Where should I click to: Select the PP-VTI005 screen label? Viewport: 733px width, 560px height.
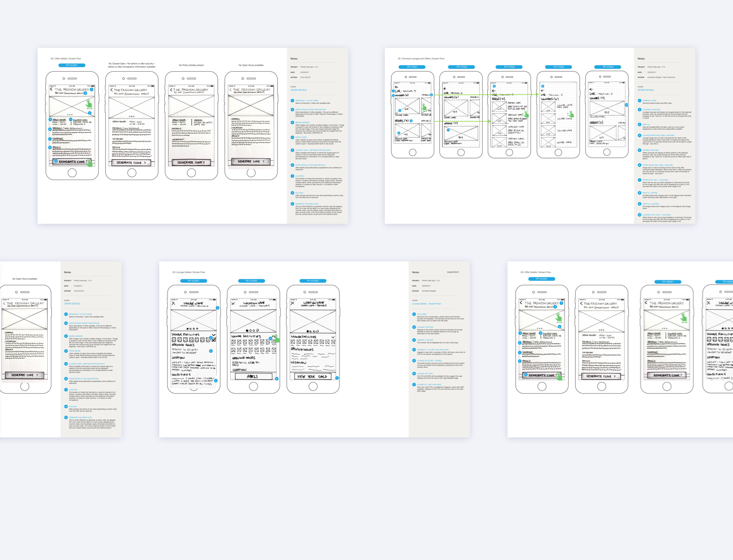point(607,67)
